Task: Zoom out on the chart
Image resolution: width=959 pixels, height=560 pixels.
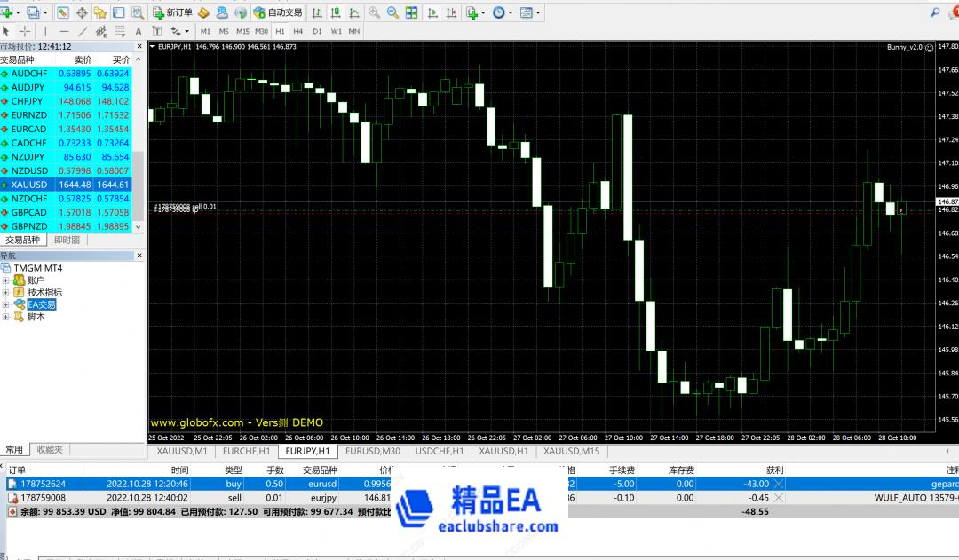Action: (x=392, y=12)
